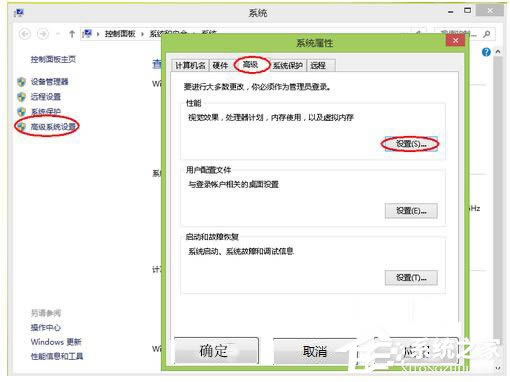
Task: Open 操作中心 link
Action: (x=46, y=328)
